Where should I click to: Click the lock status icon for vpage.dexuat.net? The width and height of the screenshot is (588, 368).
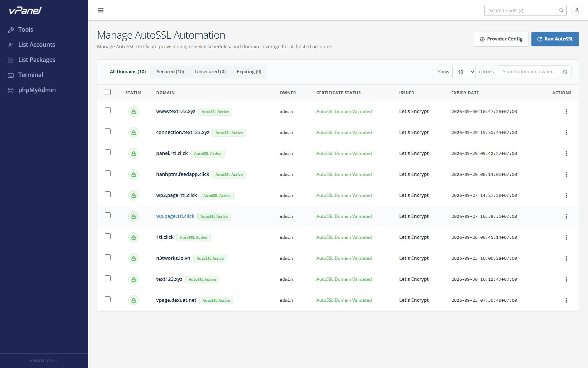tap(133, 300)
